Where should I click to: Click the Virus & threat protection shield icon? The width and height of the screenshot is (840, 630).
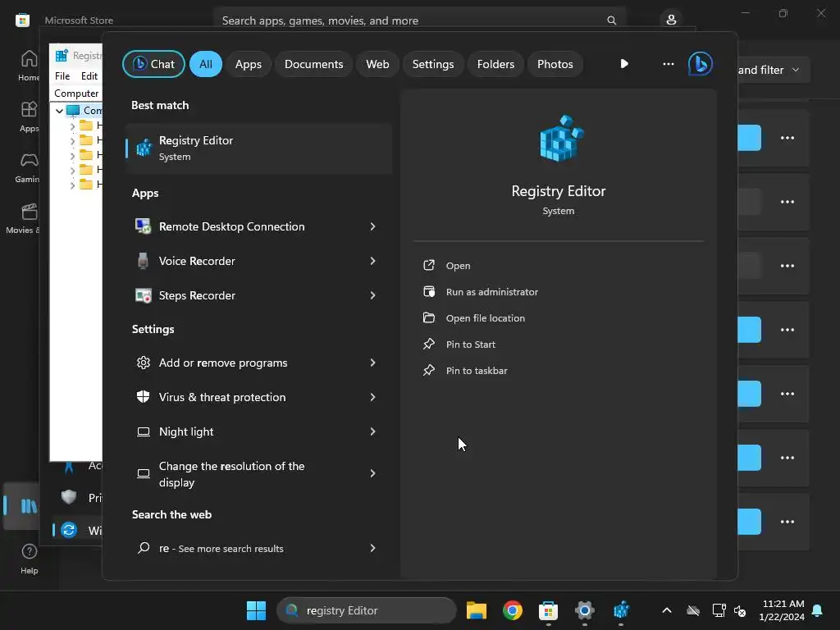(x=143, y=397)
